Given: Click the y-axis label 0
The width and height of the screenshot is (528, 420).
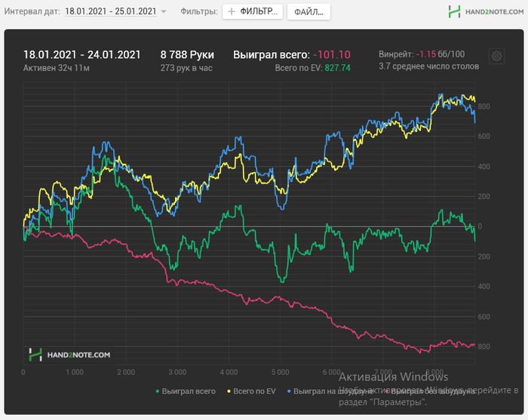Looking at the screenshot, I should (x=480, y=226).
